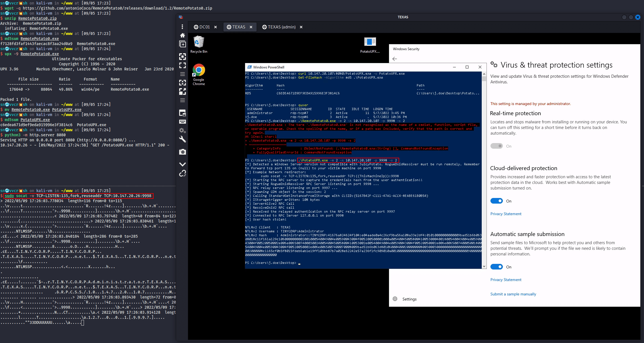
Task: Open the kebab menu at the sidebar top
Action: [x=183, y=27]
